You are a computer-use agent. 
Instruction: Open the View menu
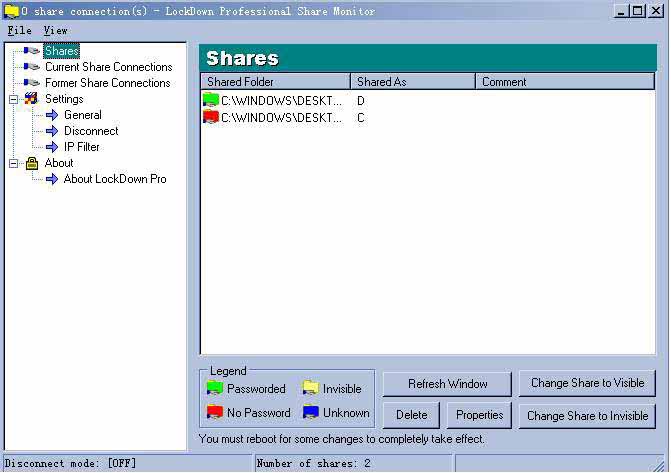click(x=55, y=31)
